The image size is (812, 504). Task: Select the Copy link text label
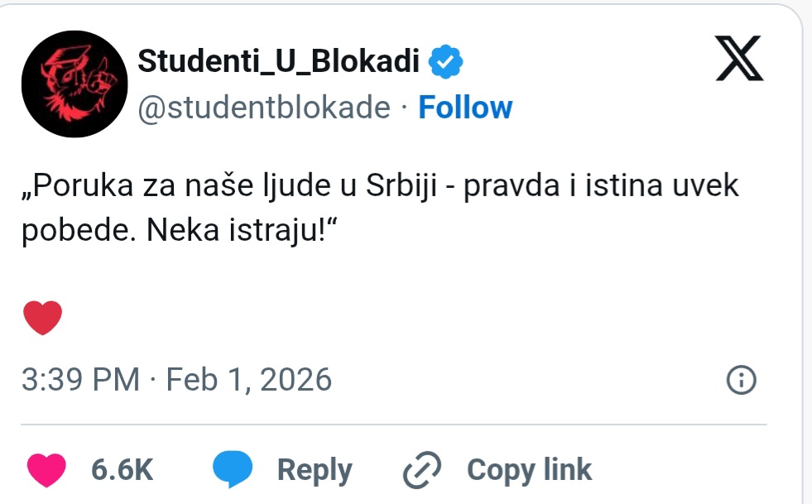529,469
